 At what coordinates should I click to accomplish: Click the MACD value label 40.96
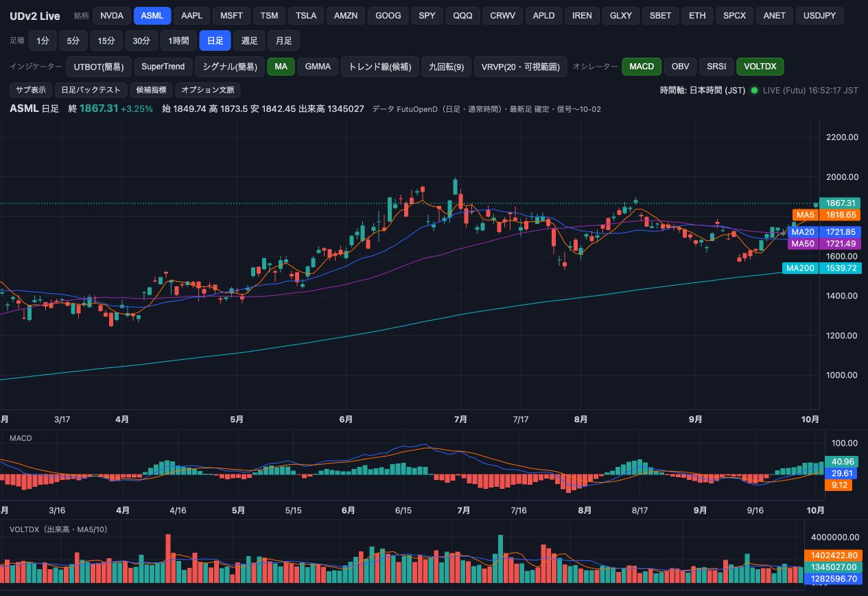842,461
